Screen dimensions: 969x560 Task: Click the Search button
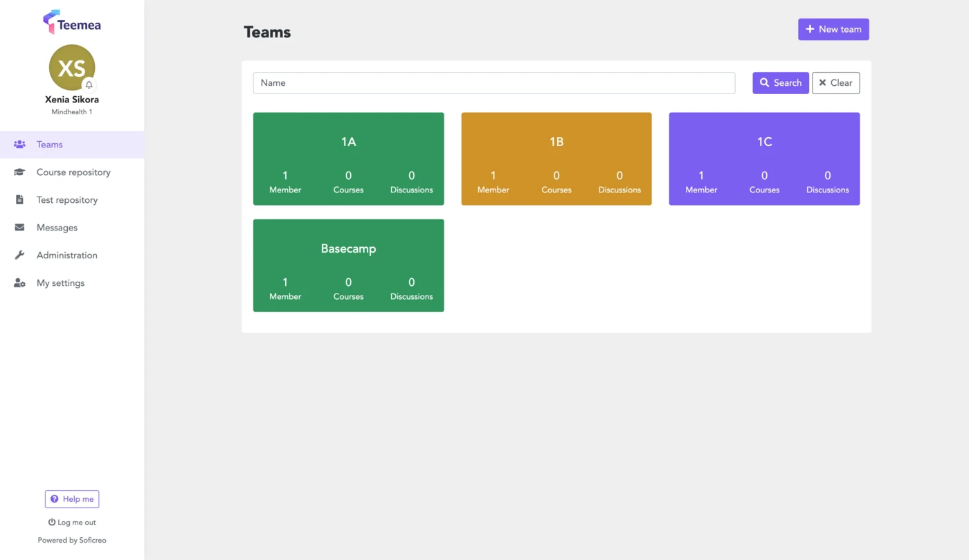[781, 83]
